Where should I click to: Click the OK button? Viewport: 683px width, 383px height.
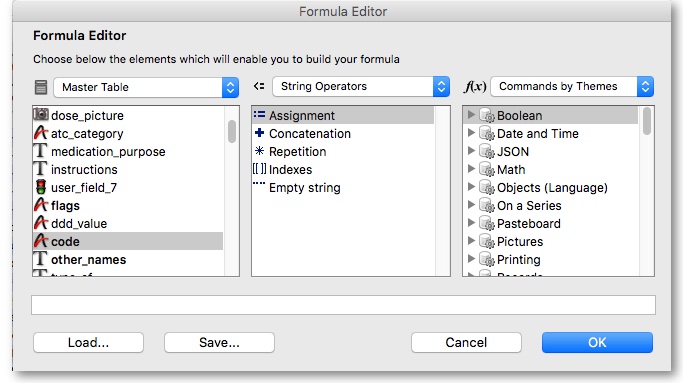597,342
